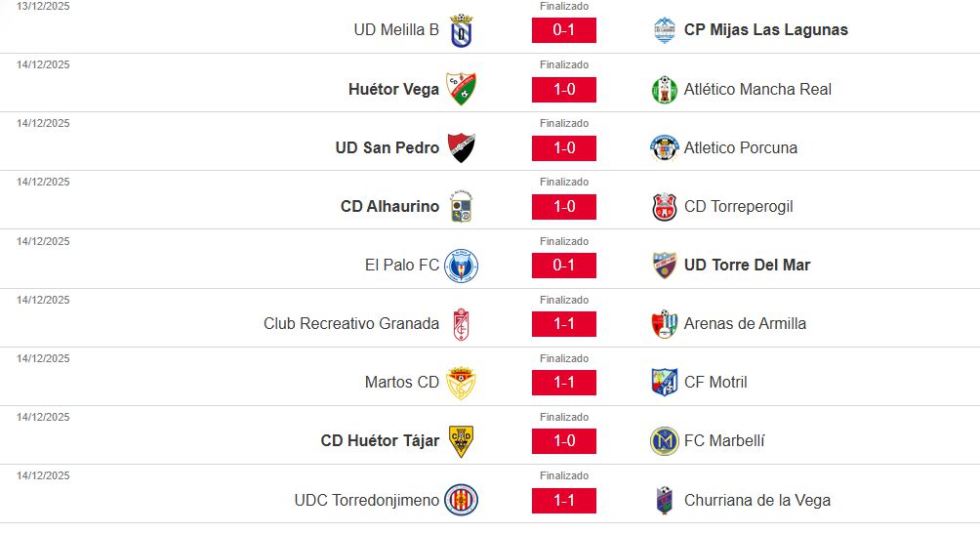Click the CD Torreperogil crest
The height and width of the screenshot is (534, 980).
point(665,207)
